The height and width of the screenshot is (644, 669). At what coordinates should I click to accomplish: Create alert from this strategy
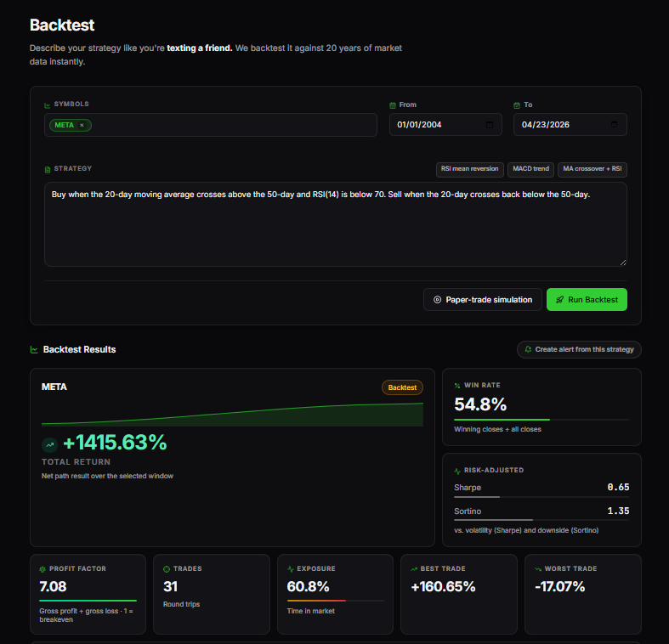click(x=579, y=349)
